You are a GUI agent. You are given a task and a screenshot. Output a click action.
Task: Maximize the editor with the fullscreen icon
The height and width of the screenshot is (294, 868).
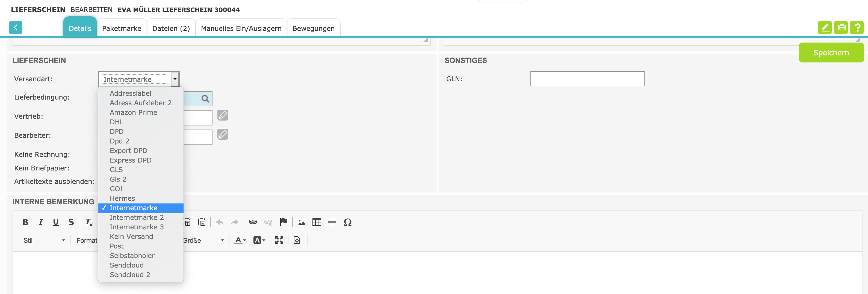pyautogui.click(x=279, y=240)
